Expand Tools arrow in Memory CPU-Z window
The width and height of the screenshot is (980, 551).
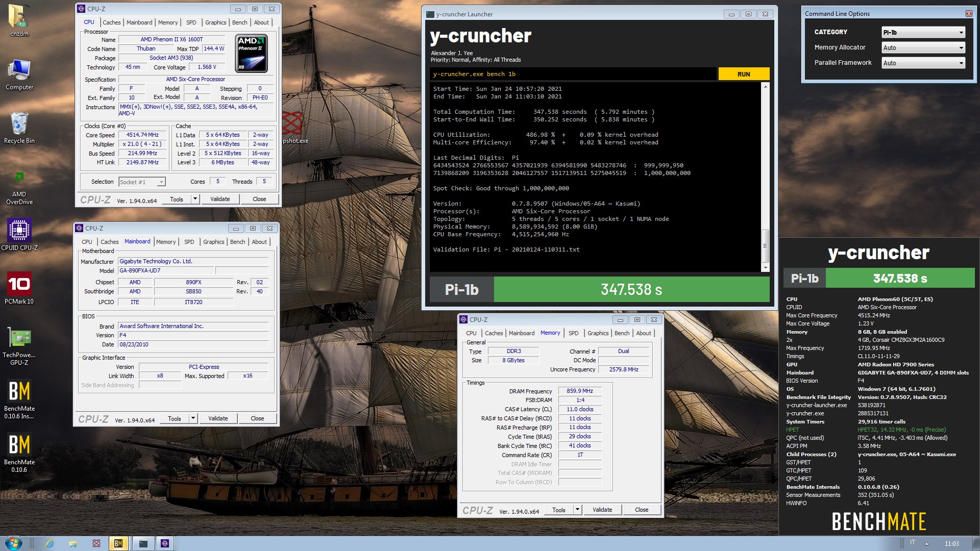tap(577, 510)
